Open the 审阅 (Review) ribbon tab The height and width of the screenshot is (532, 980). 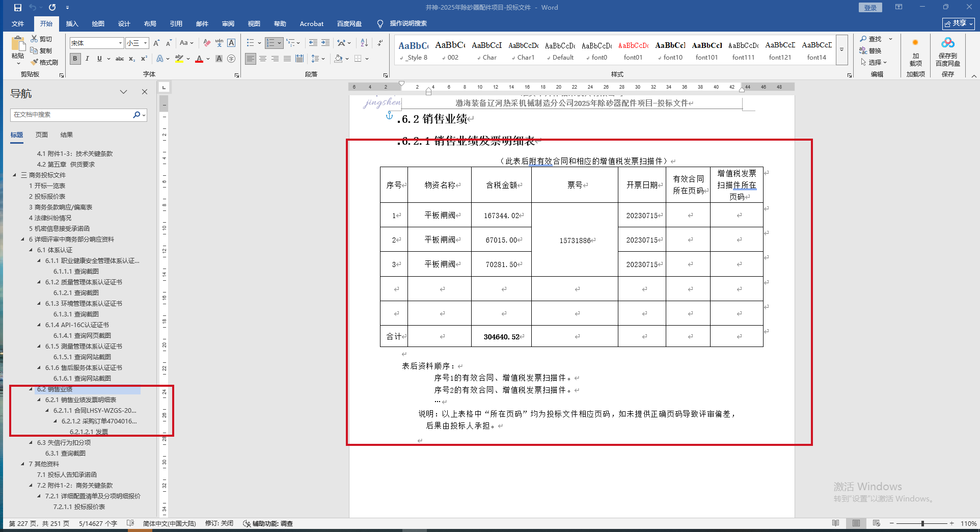(x=228, y=23)
